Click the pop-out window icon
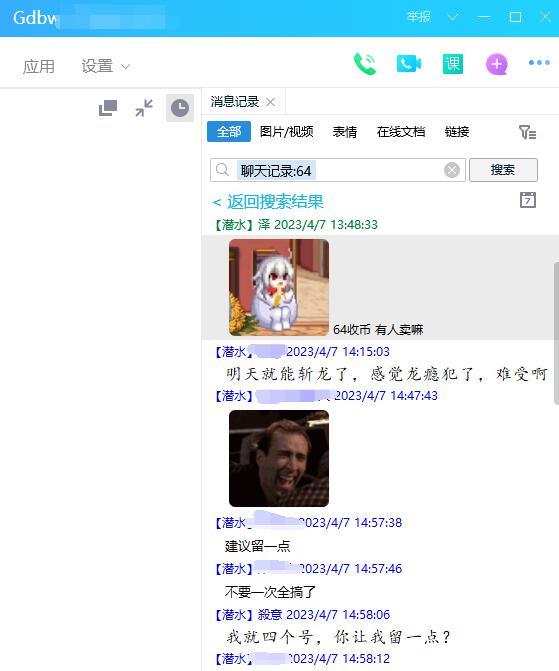 click(x=108, y=108)
